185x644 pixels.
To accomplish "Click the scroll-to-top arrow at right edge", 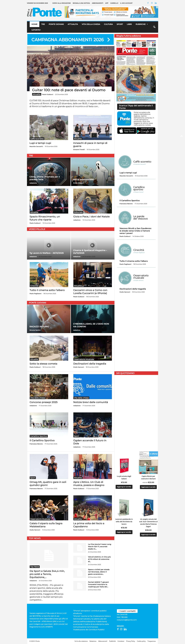I will pyautogui.click(x=181, y=136).
